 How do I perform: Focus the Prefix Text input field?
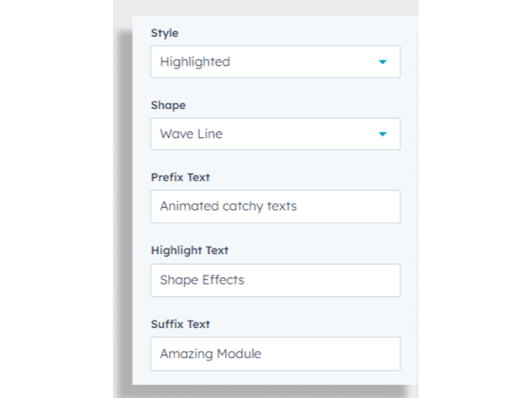click(275, 206)
